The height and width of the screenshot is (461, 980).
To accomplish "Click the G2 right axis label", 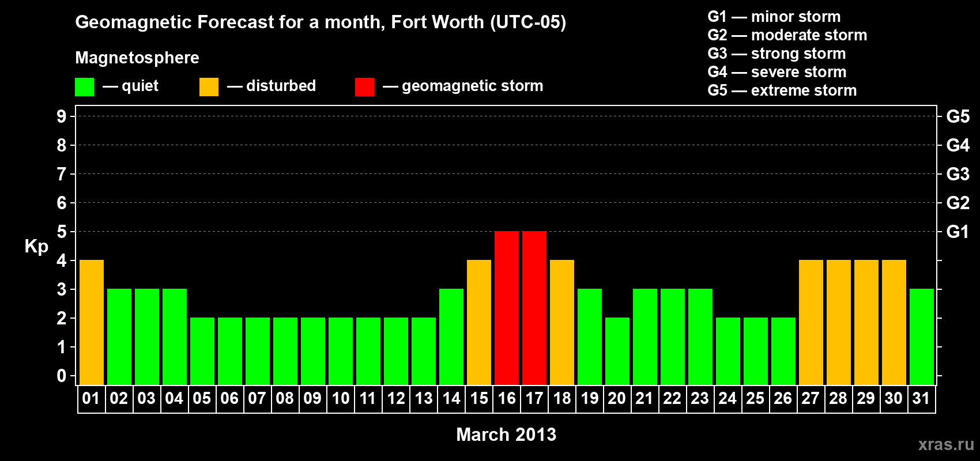I will coord(958,203).
